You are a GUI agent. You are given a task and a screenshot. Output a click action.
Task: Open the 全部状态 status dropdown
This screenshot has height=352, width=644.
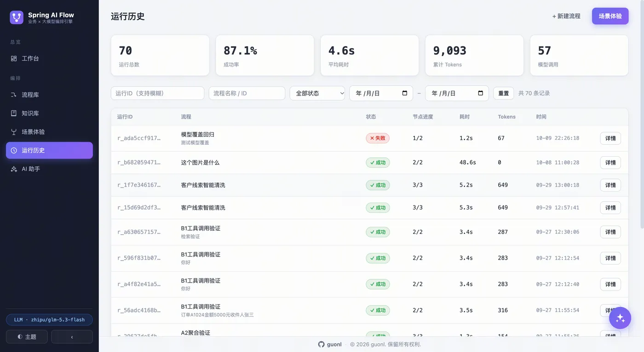317,93
